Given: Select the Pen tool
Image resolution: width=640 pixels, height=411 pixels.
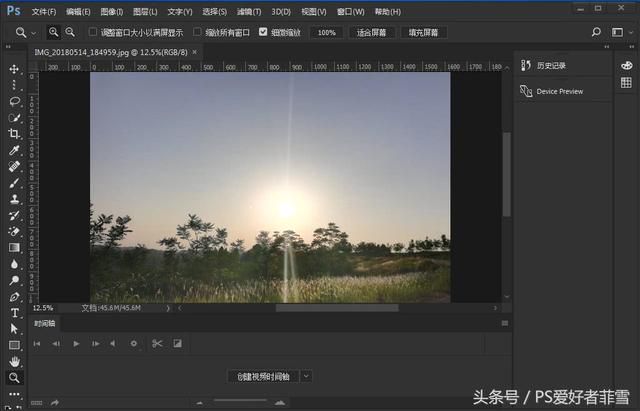Looking at the screenshot, I should point(14,297).
